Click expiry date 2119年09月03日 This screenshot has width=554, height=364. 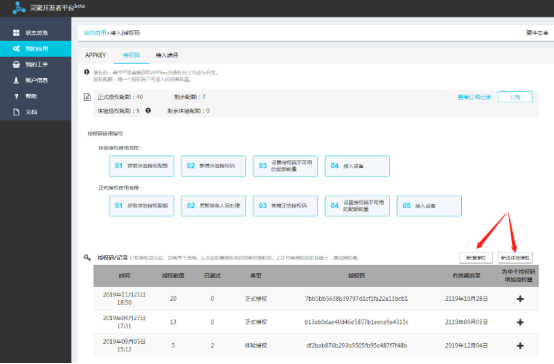(466, 322)
